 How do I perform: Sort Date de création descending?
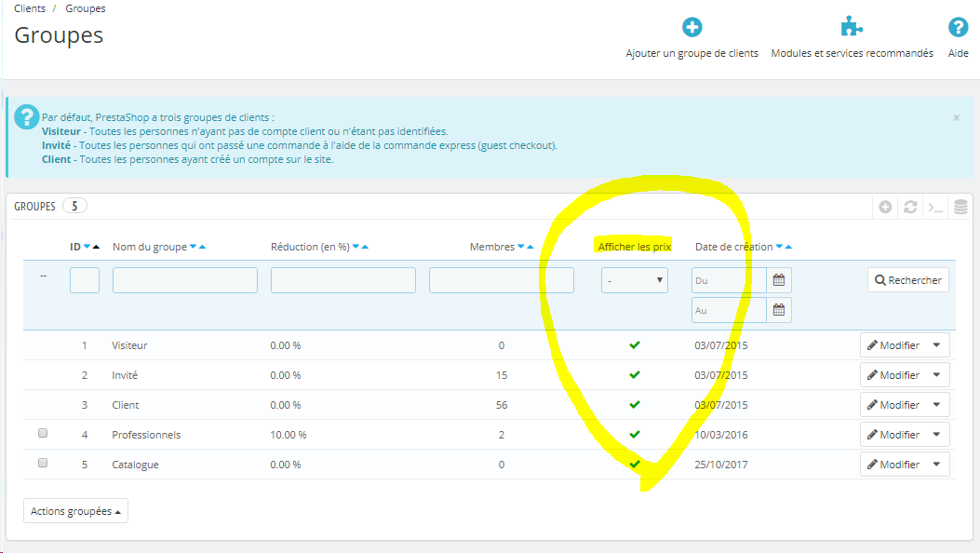(x=779, y=247)
